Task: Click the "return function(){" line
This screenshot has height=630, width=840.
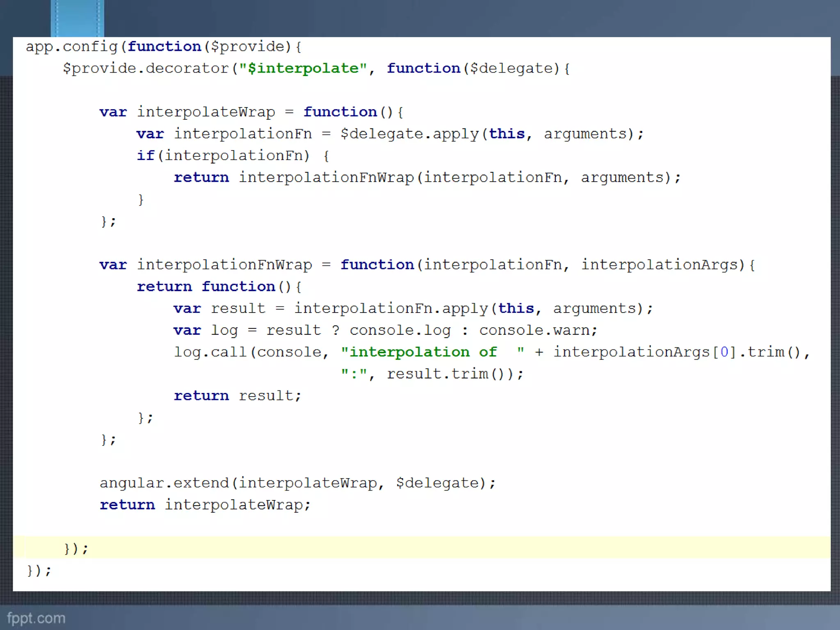Action: coord(219,286)
